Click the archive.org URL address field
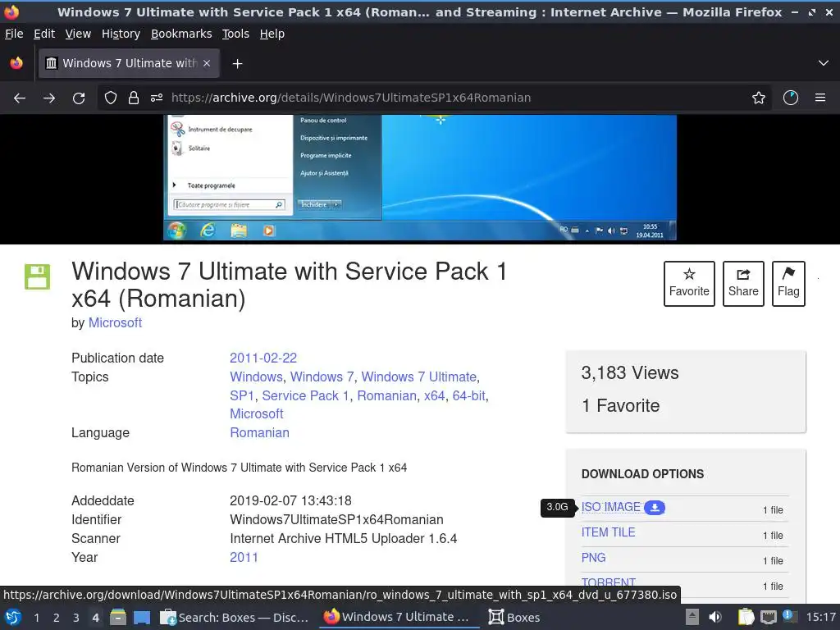 click(x=434, y=98)
